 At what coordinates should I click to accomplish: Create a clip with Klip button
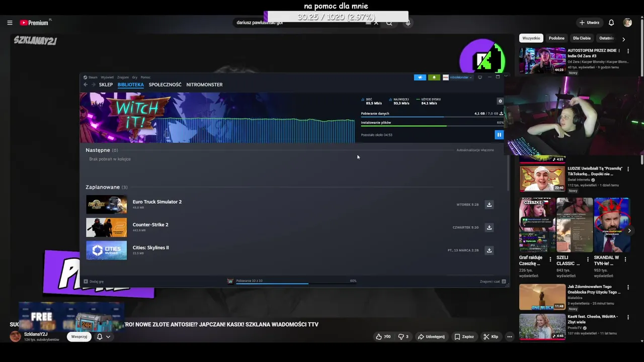click(491, 336)
